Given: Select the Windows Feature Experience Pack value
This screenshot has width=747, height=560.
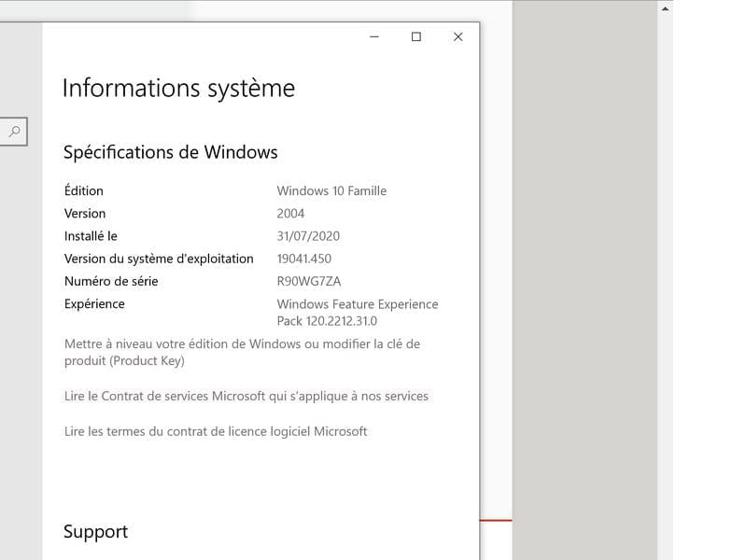Looking at the screenshot, I should [358, 313].
